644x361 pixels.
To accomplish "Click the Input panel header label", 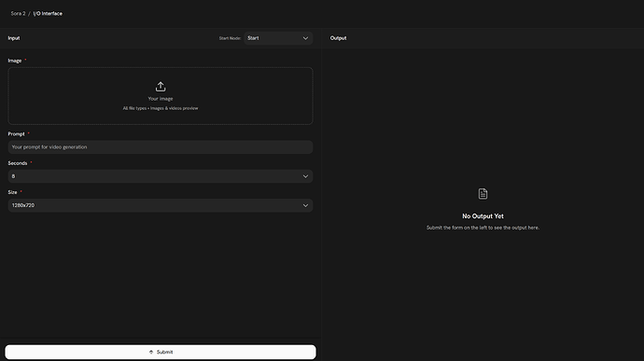I will coord(14,38).
